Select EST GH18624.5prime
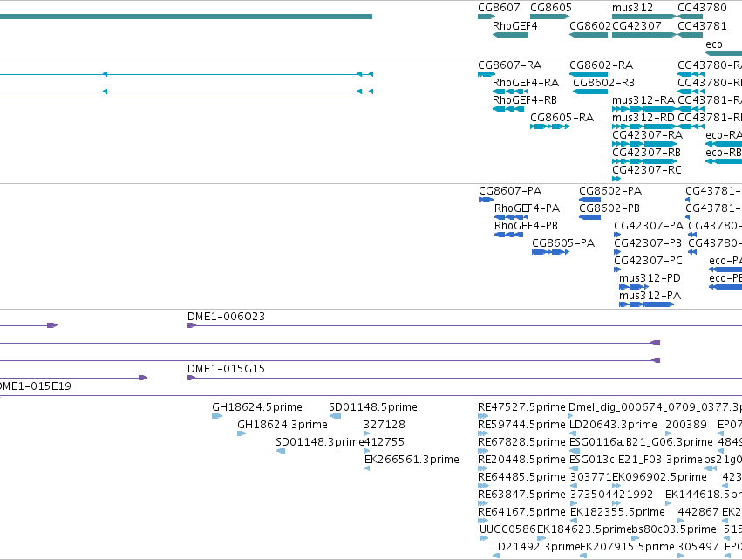 [x=217, y=416]
